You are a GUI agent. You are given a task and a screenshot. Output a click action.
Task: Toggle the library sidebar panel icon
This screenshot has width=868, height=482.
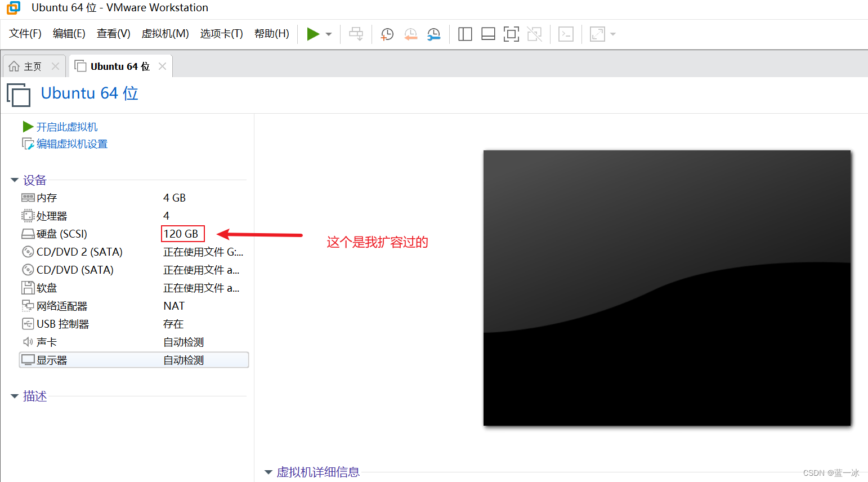[x=465, y=34]
